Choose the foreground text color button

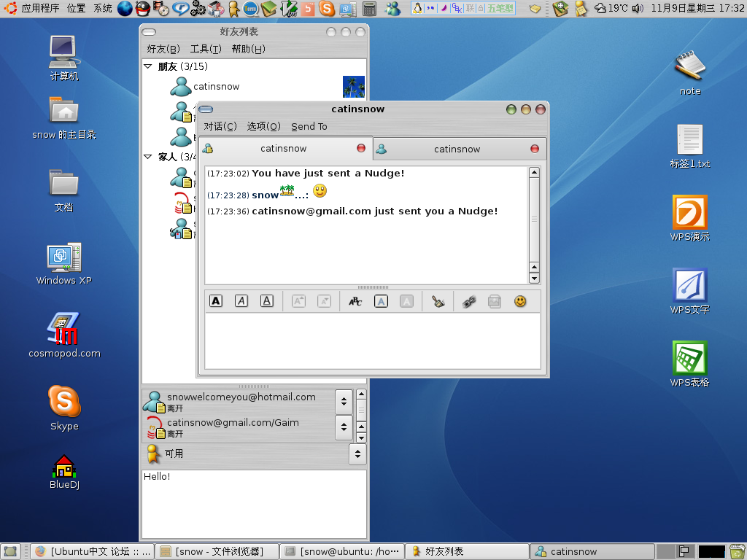pos(381,301)
